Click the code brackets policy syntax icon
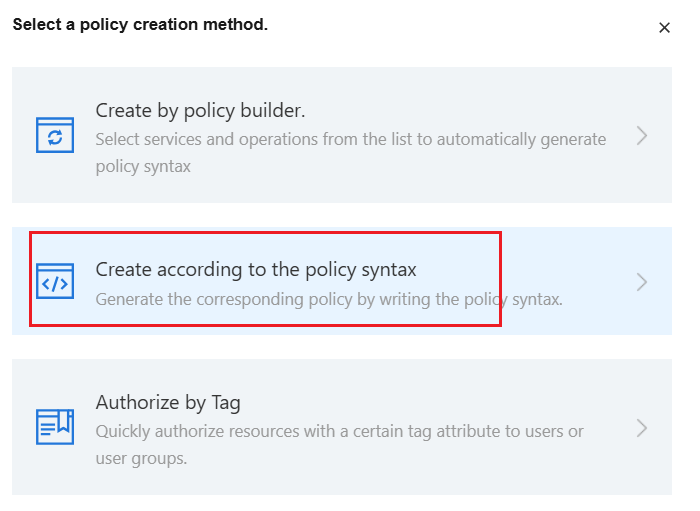 coord(55,282)
